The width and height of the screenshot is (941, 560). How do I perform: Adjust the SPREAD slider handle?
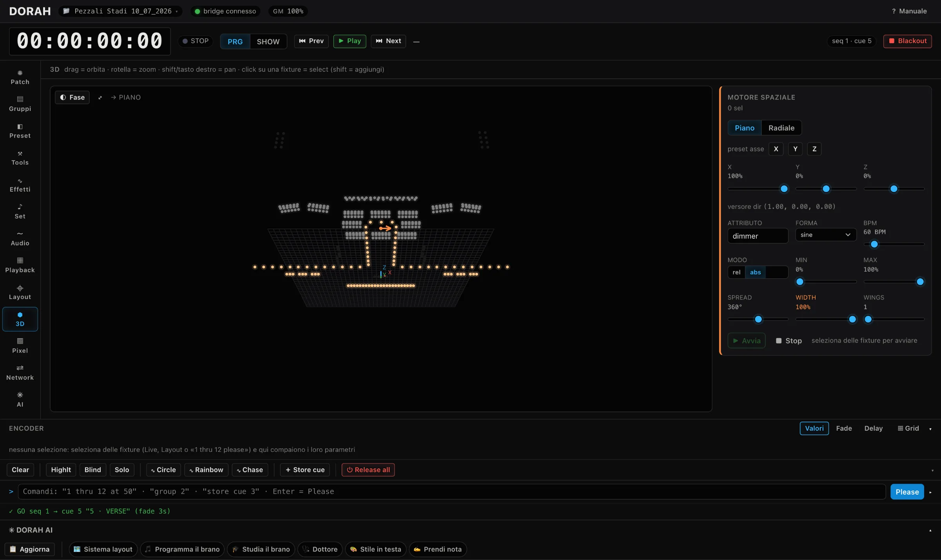[x=758, y=319]
